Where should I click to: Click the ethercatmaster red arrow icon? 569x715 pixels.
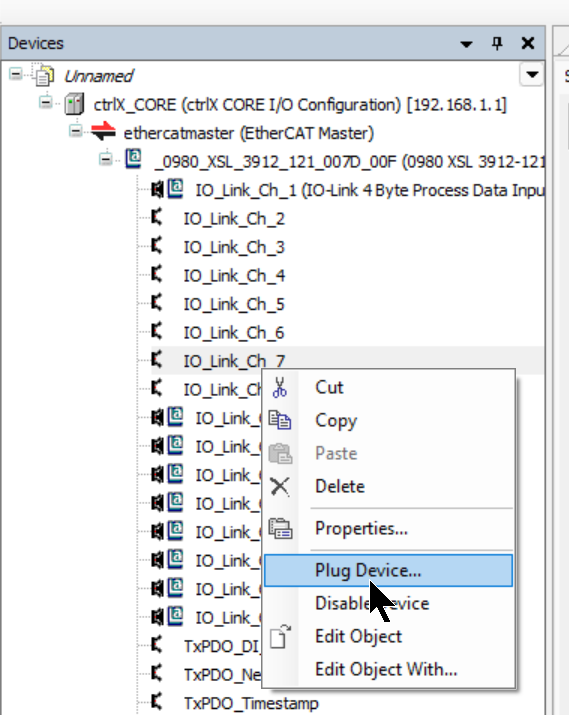pos(103,132)
